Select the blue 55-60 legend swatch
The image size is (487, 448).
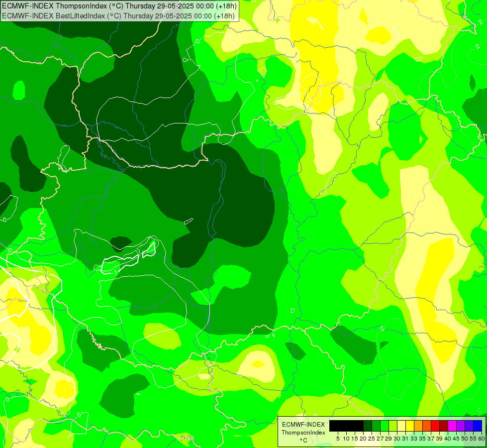coord(478,426)
